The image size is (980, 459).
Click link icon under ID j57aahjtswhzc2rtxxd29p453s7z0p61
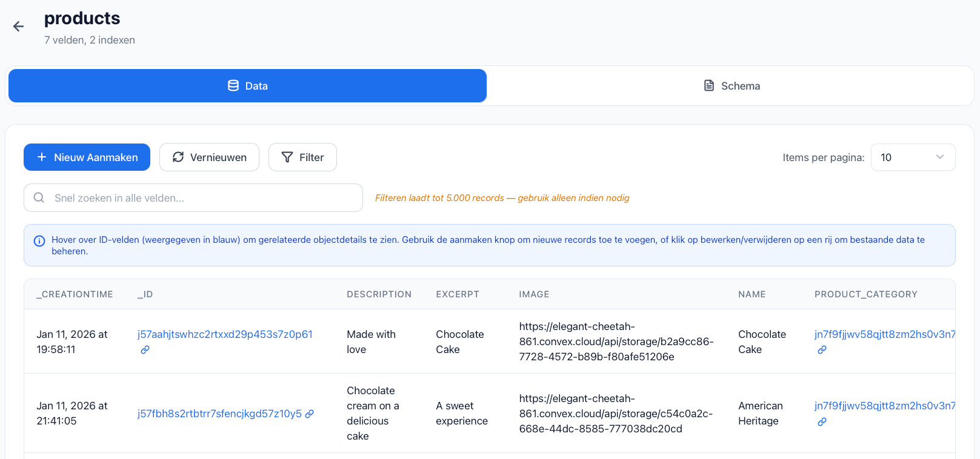pos(145,350)
